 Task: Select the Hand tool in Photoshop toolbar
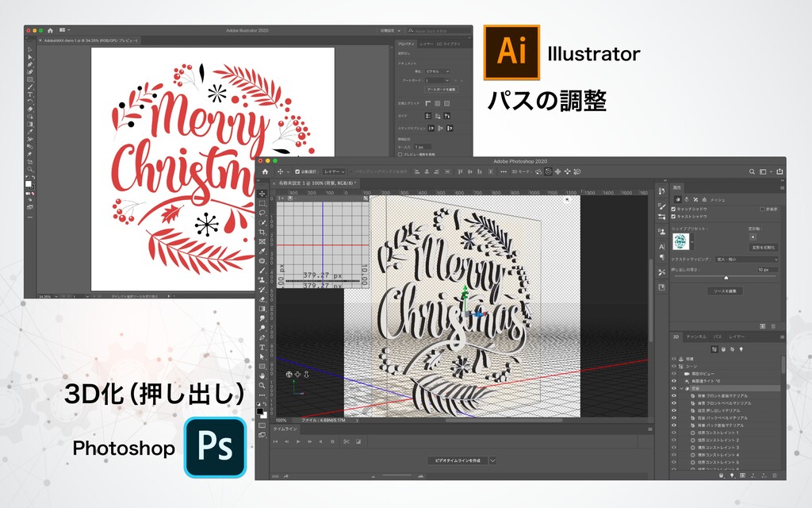262,375
